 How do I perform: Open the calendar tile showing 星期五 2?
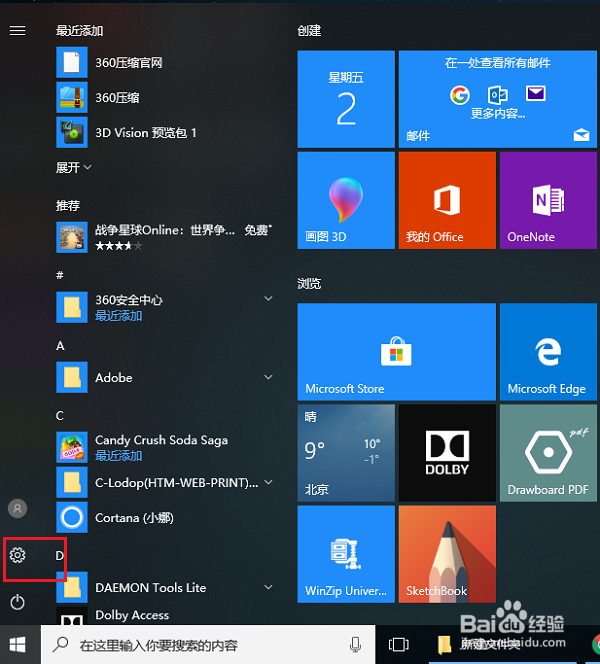[x=346, y=99]
